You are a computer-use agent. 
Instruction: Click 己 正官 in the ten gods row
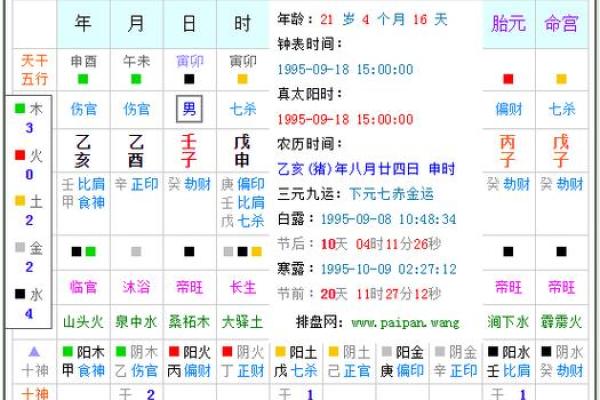pos(349,371)
